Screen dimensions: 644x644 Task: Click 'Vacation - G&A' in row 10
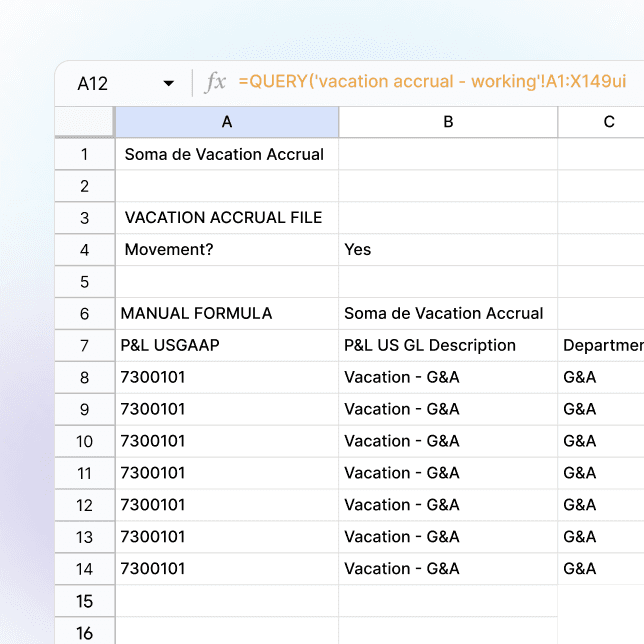448,441
